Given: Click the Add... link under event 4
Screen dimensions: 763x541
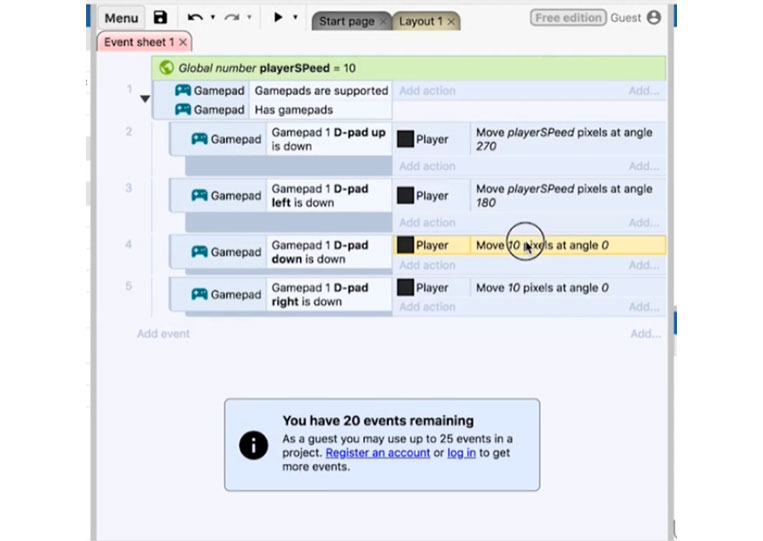Looking at the screenshot, I should [x=644, y=265].
